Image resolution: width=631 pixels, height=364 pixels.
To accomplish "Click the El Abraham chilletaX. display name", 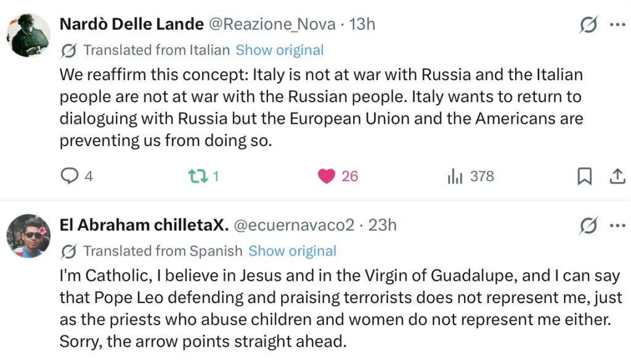I will click(144, 225).
